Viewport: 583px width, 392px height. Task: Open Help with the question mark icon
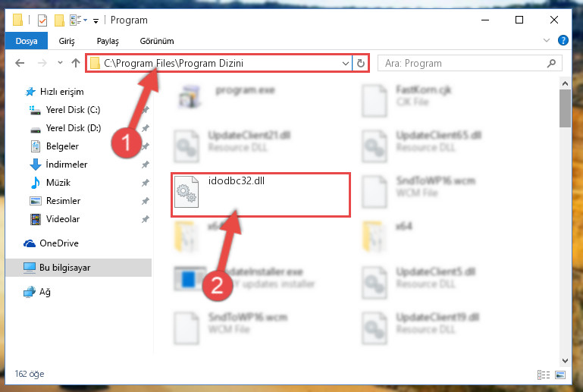[563, 40]
